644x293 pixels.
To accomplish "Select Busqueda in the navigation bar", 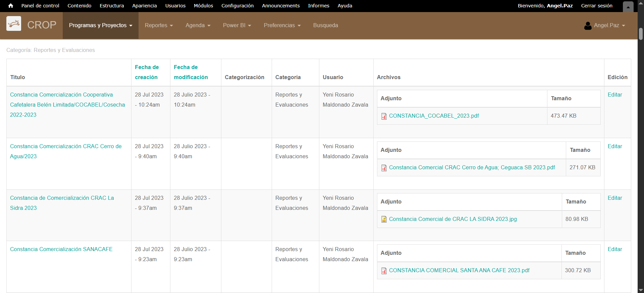I will pos(325,25).
